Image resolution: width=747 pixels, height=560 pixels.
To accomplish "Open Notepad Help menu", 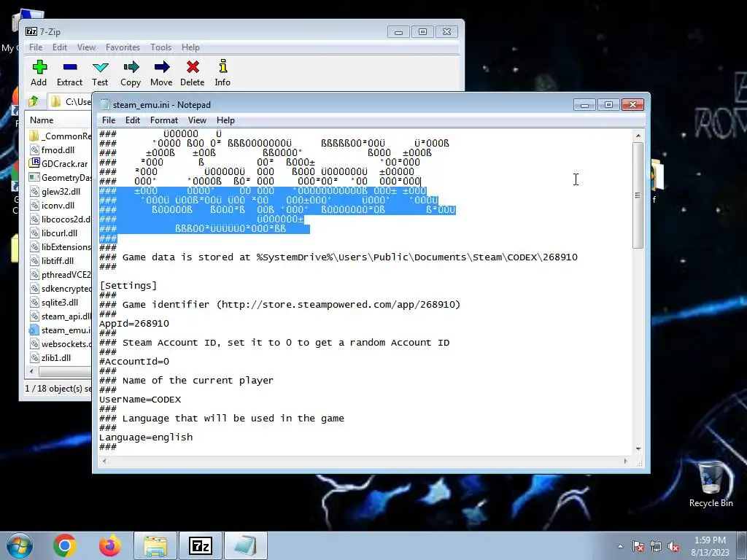I will pyautogui.click(x=225, y=120).
